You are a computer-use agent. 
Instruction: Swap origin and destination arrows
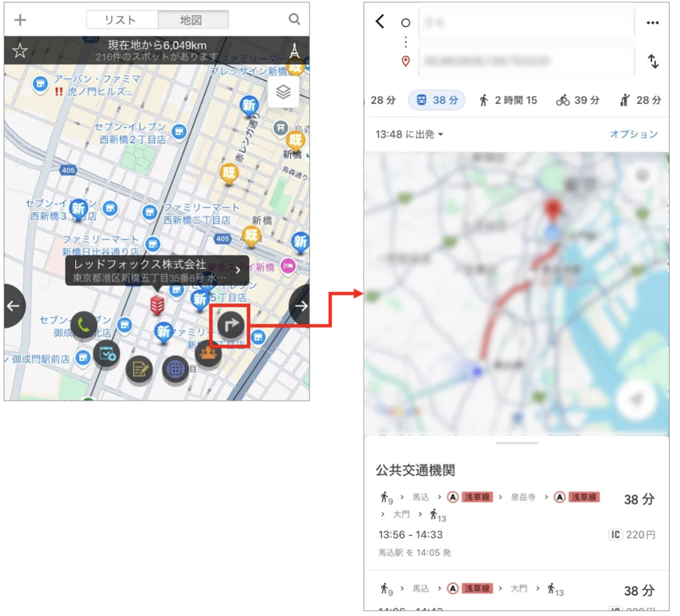coord(653,61)
